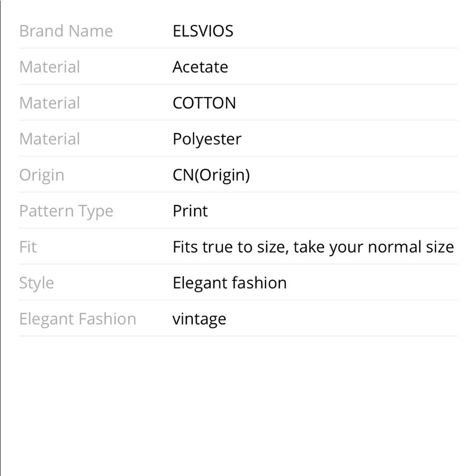Click the Fit label

tap(28, 247)
